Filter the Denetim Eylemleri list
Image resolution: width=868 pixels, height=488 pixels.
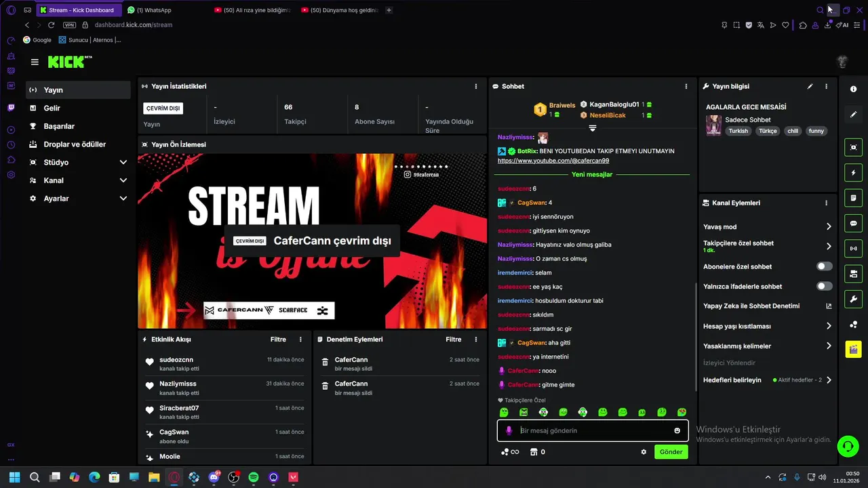coord(454,340)
